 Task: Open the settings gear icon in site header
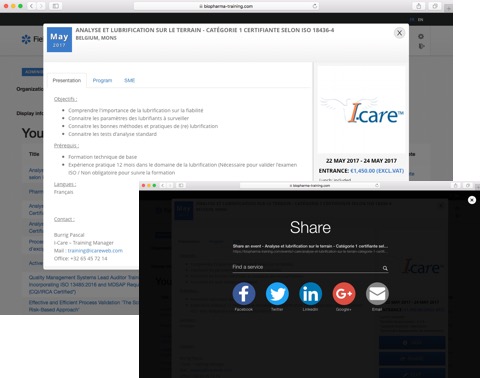click(x=421, y=36)
